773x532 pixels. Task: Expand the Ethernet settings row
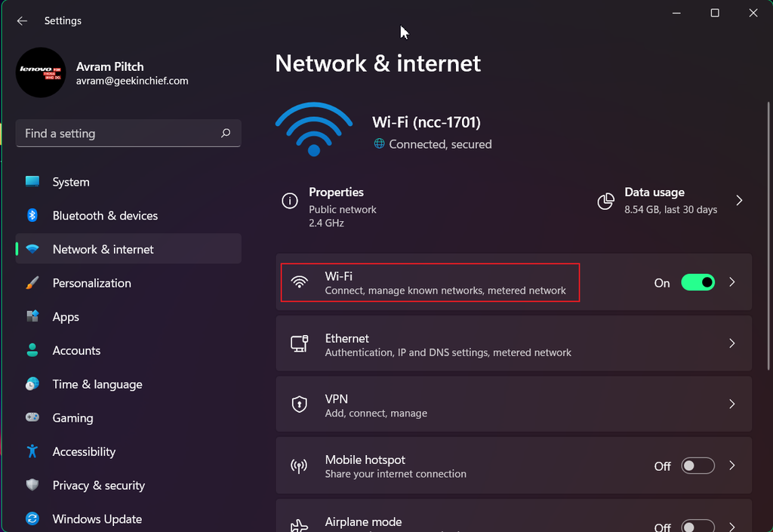coord(731,343)
